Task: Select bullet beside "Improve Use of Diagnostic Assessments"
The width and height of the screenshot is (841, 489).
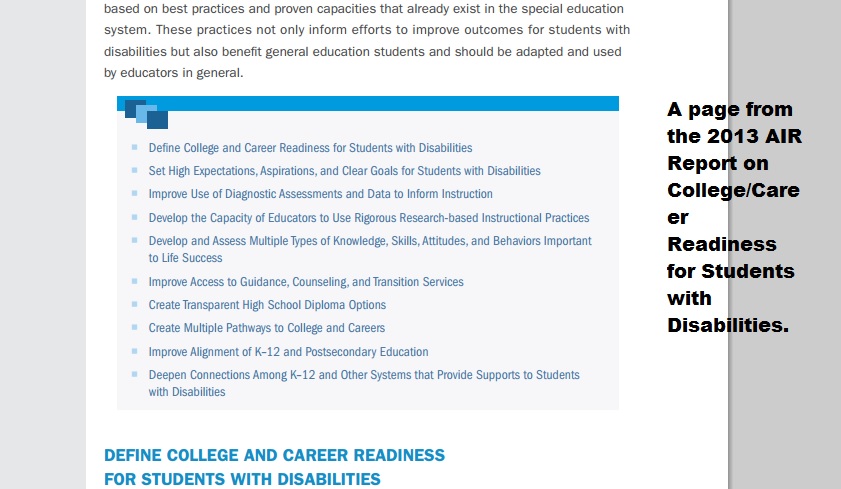Action: (135, 194)
